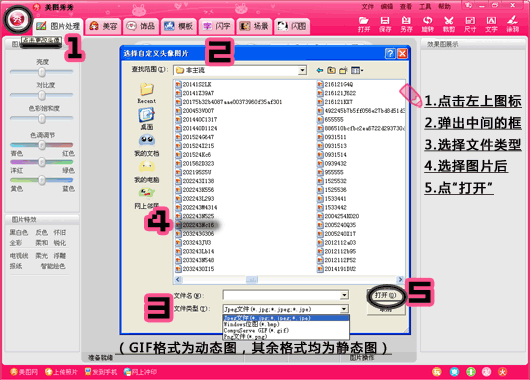
Task: Click the 亮度 brightness slider handle
Action: pos(42,72)
